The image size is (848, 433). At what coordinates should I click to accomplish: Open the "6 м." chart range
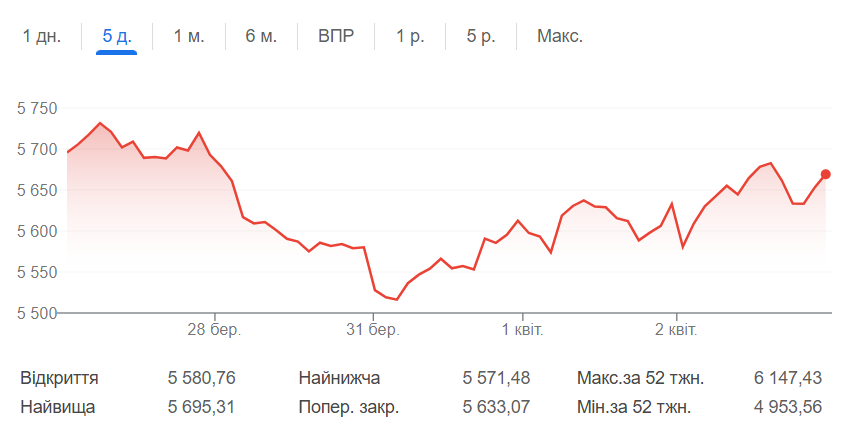(x=261, y=36)
